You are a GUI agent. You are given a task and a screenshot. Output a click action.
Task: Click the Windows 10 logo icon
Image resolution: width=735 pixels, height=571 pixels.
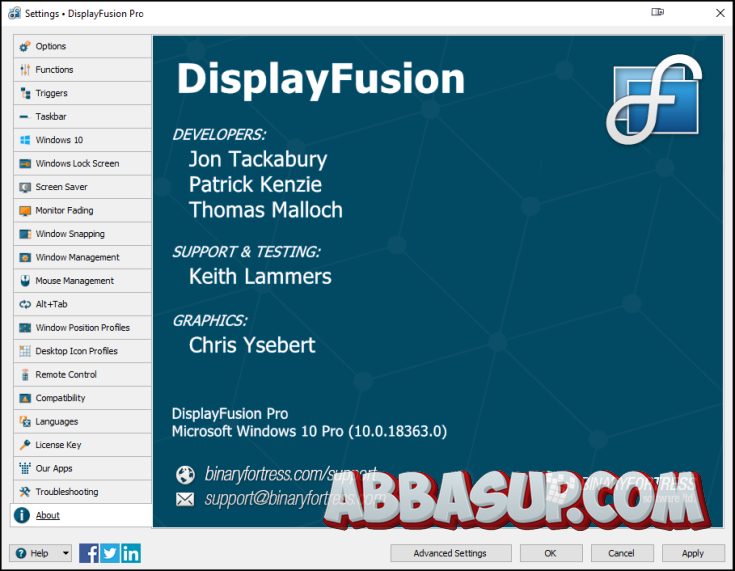coord(25,140)
